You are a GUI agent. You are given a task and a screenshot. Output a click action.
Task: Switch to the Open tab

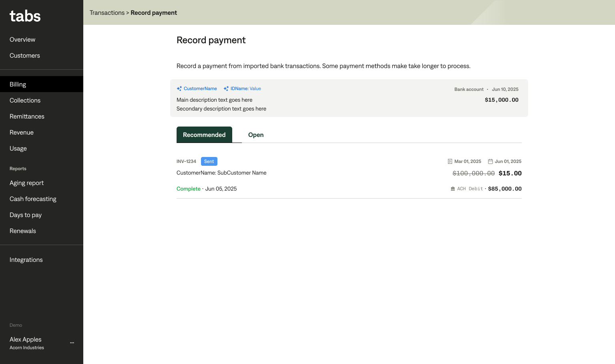256,135
